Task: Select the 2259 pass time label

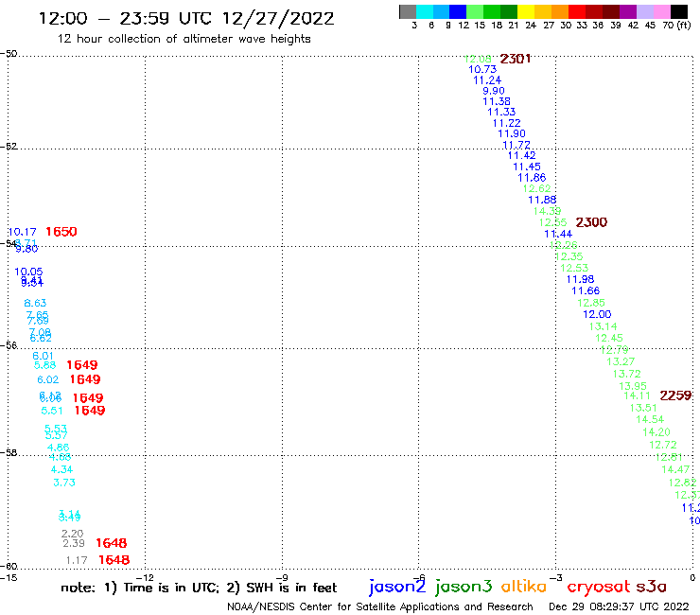Action: point(675,395)
